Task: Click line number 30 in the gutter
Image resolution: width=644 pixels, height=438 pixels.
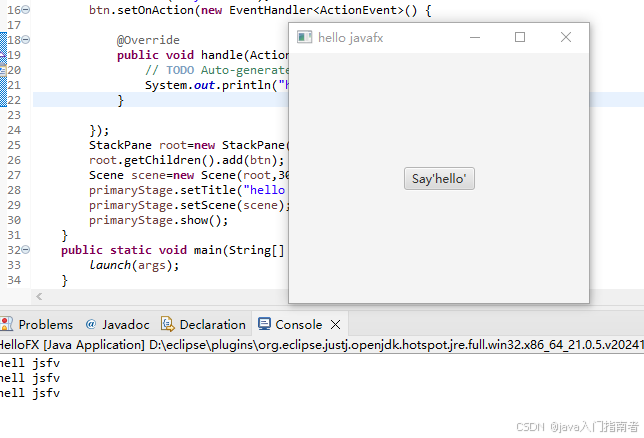Action: (14, 220)
